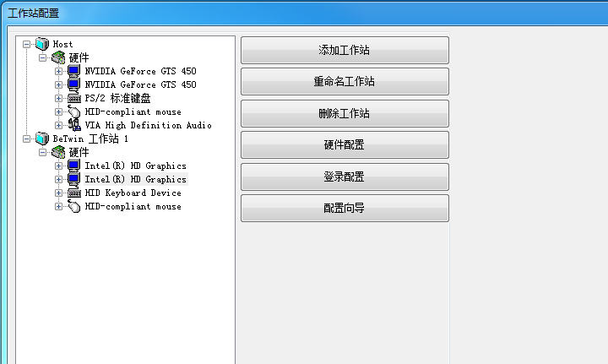Select second NVIDIA GeForce GTS 450 text
The height and width of the screenshot is (364, 608).
140,85
